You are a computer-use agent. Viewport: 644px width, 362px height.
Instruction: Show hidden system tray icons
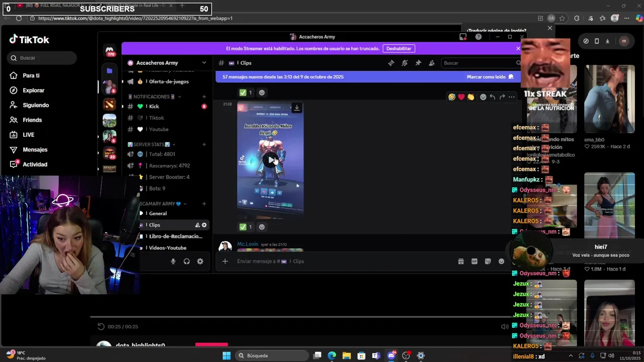571,355
